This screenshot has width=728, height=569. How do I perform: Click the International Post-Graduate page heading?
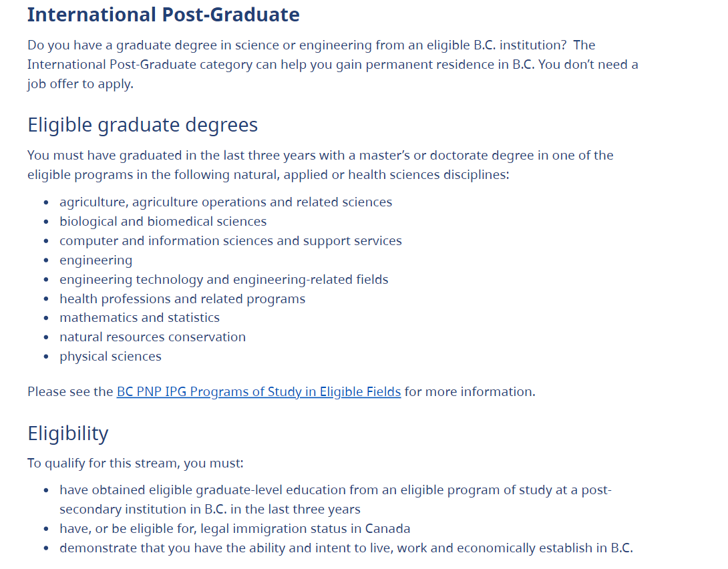pos(164,15)
